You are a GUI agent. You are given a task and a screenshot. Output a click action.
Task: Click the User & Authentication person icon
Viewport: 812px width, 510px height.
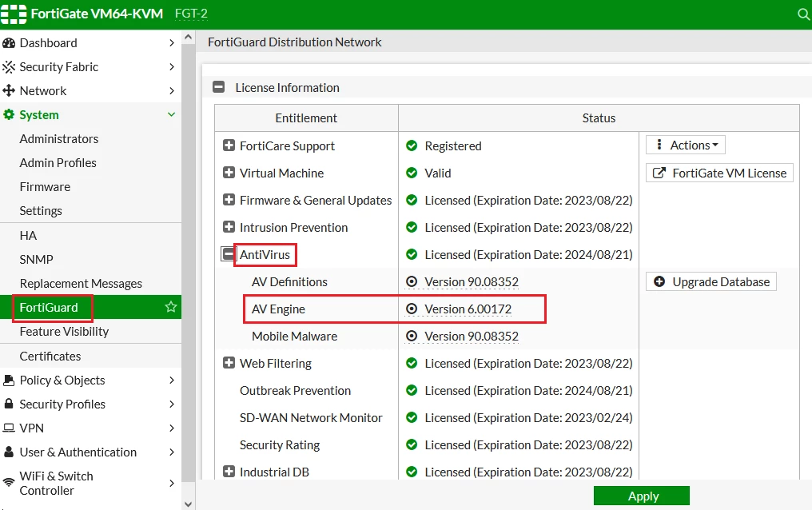[x=9, y=452]
